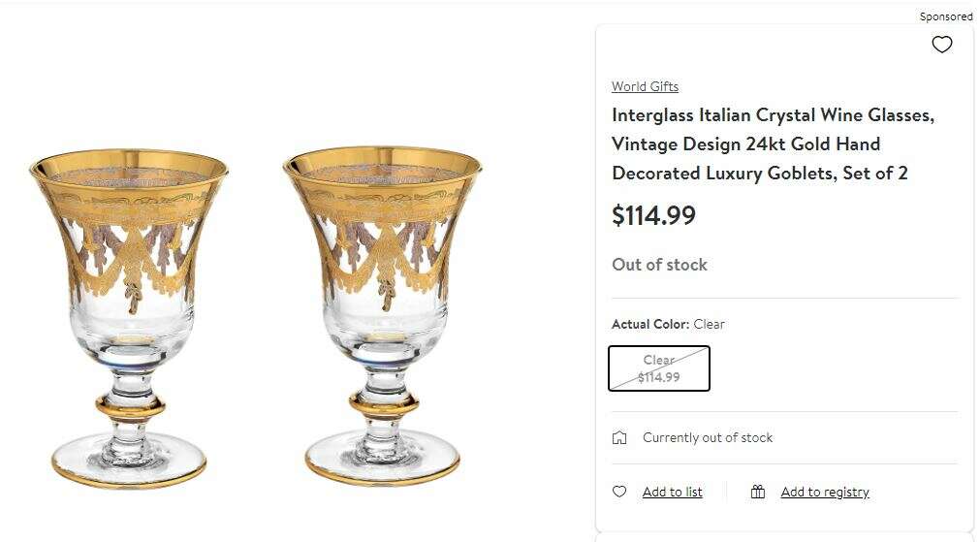Select the Clear color variant option

(x=659, y=368)
